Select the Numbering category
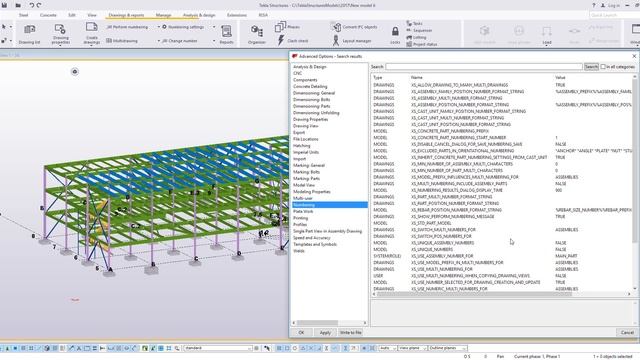The width and height of the screenshot is (640, 360). 330,205
